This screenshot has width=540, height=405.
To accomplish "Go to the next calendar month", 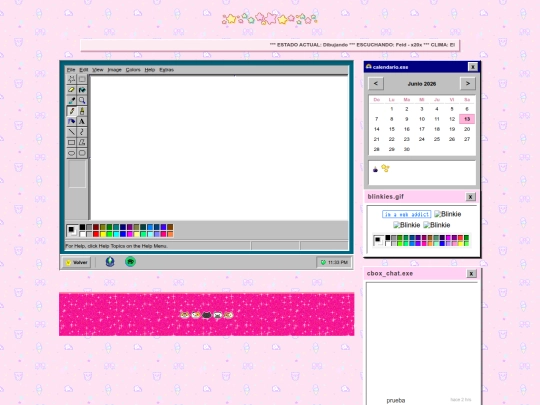I will (x=468, y=83).
